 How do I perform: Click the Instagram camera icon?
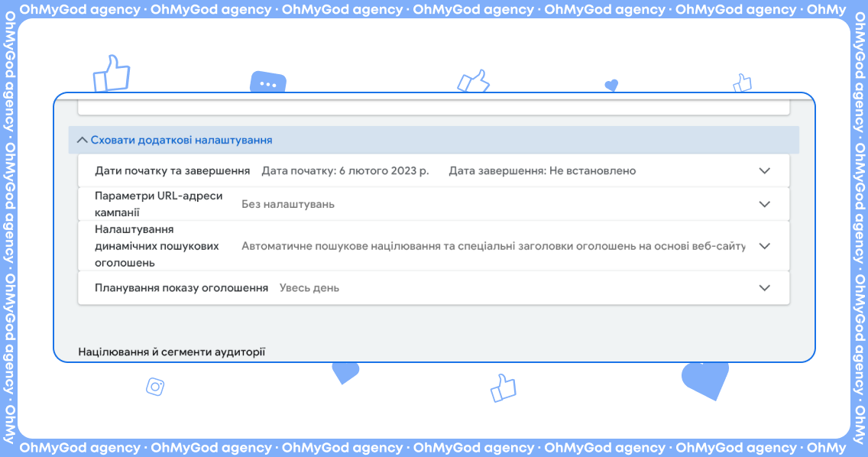click(155, 387)
